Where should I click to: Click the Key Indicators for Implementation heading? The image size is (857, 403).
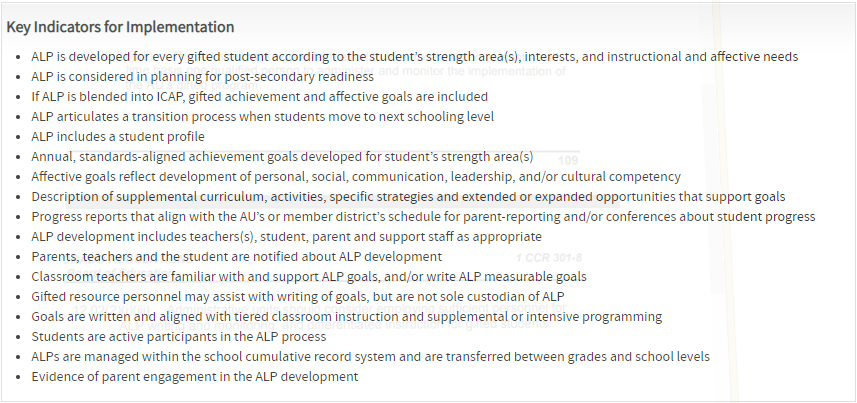[120, 27]
